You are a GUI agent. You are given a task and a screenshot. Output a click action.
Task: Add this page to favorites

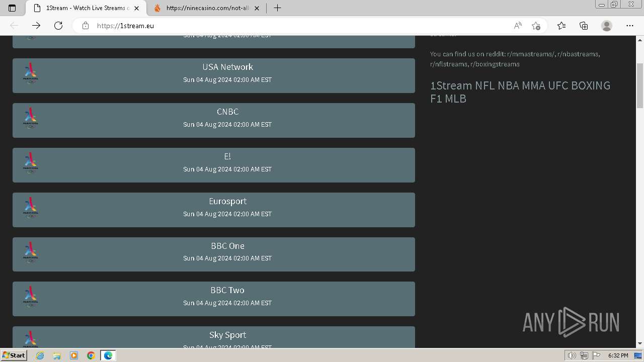pos(536,26)
